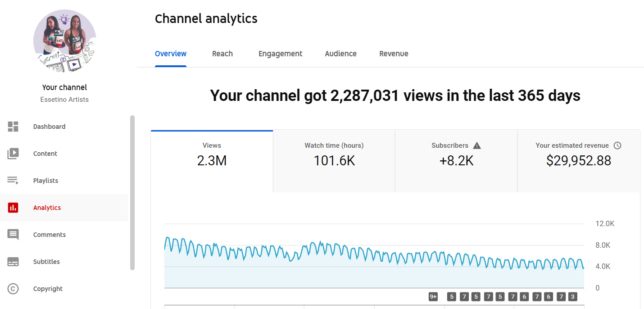The width and height of the screenshot is (644, 309).
Task: Click the Comments speech bubble icon
Action: click(x=13, y=235)
